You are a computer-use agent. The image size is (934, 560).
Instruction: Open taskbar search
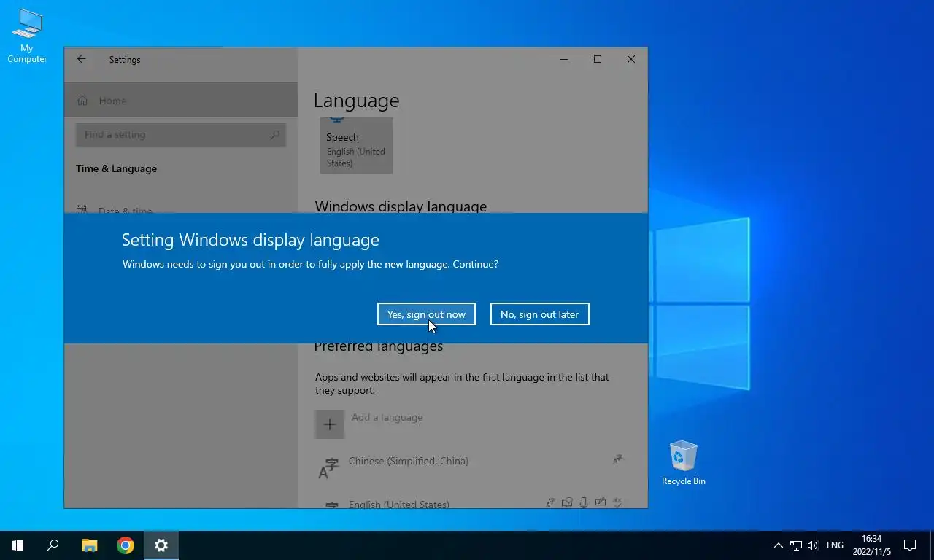[53, 545]
